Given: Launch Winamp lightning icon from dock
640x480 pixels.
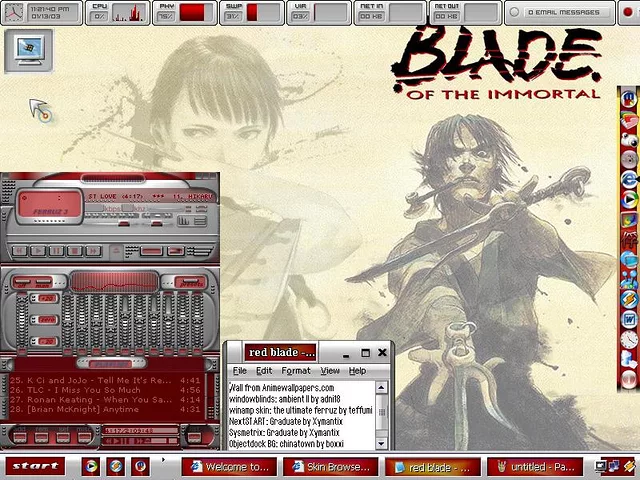Looking at the screenshot, I should pos(629,299).
